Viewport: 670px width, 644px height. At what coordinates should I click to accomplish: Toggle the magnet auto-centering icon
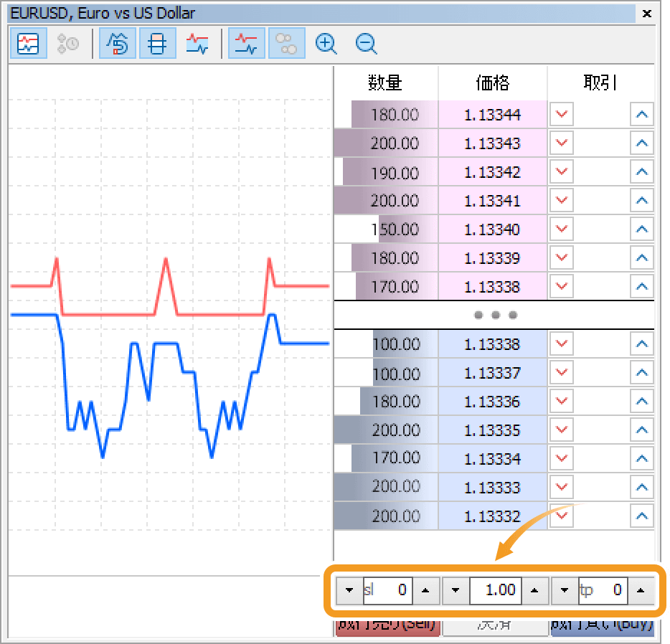tap(118, 43)
